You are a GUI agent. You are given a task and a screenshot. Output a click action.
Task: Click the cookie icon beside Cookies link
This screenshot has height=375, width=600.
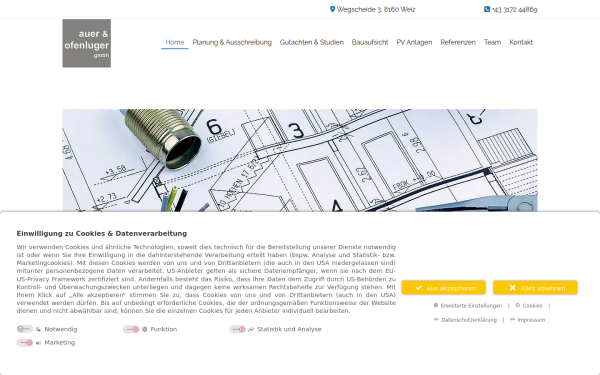(x=518, y=305)
